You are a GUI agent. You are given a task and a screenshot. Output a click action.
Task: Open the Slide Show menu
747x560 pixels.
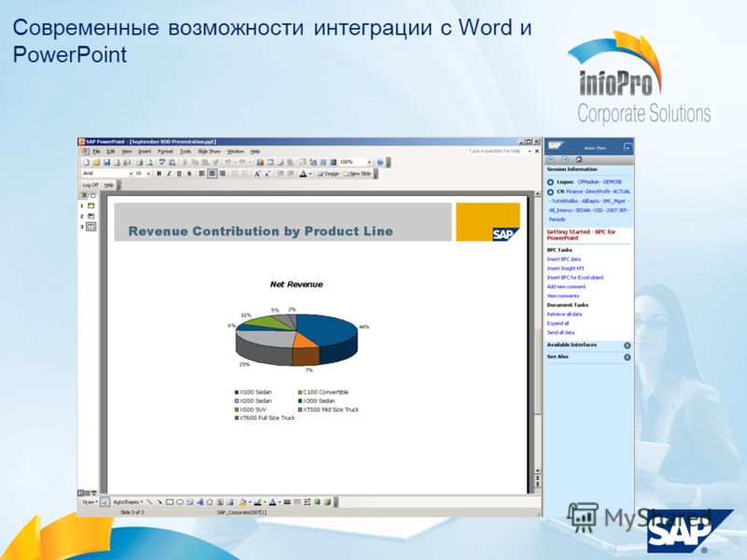209,151
